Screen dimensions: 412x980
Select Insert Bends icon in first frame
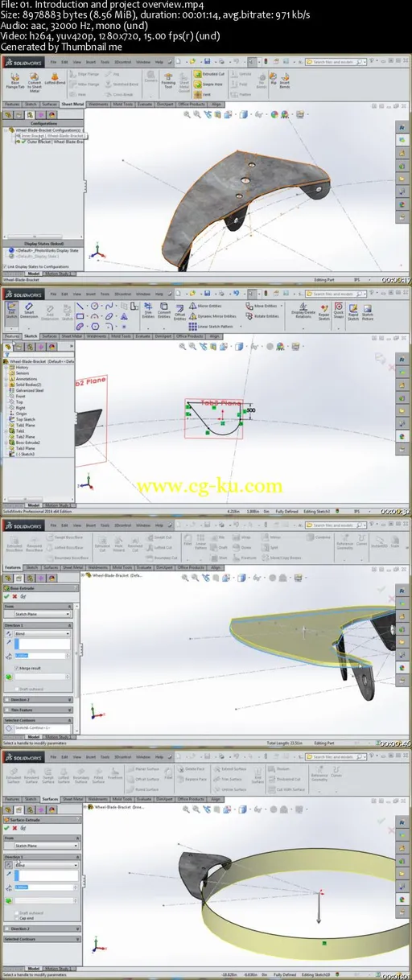pyautogui.click(x=284, y=80)
